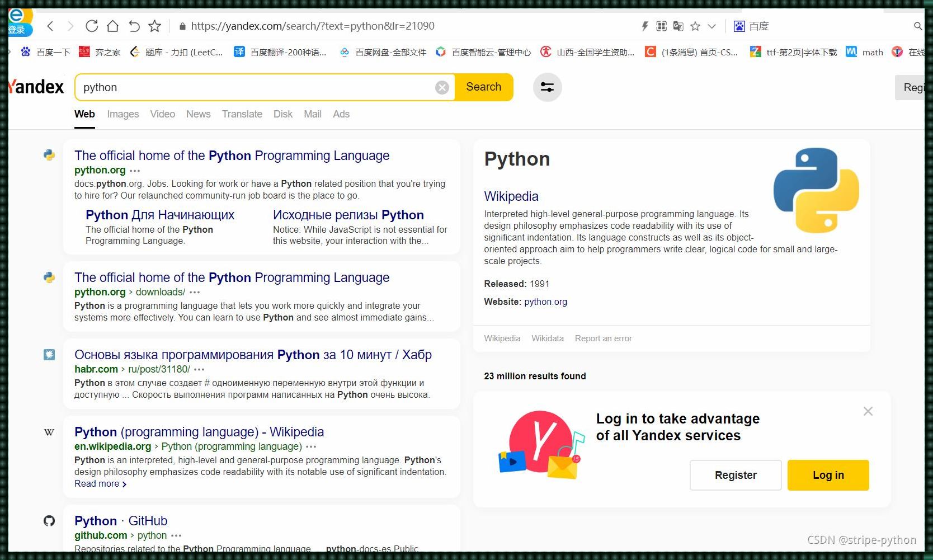933x560 pixels.
Task: Expand options dots beside habr.com ru/post/31180/
Action: click(199, 370)
